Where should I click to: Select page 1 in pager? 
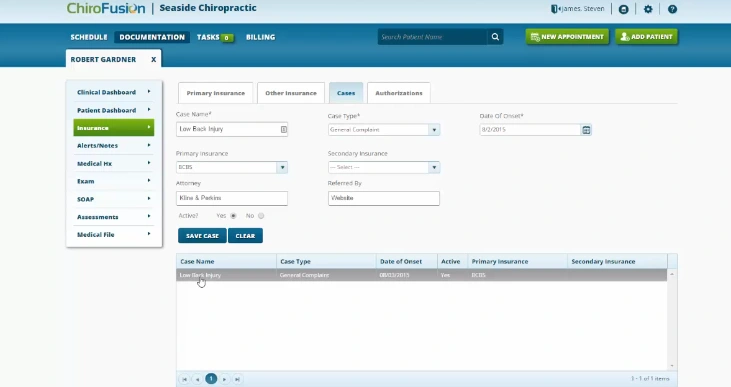point(211,379)
